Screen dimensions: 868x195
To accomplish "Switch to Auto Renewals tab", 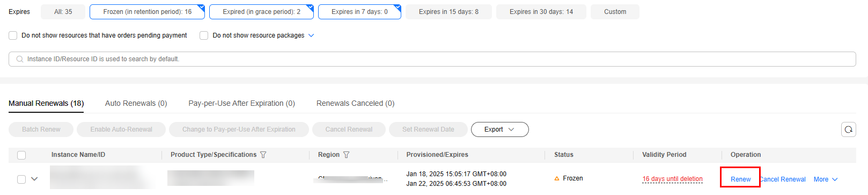I will click(x=136, y=103).
